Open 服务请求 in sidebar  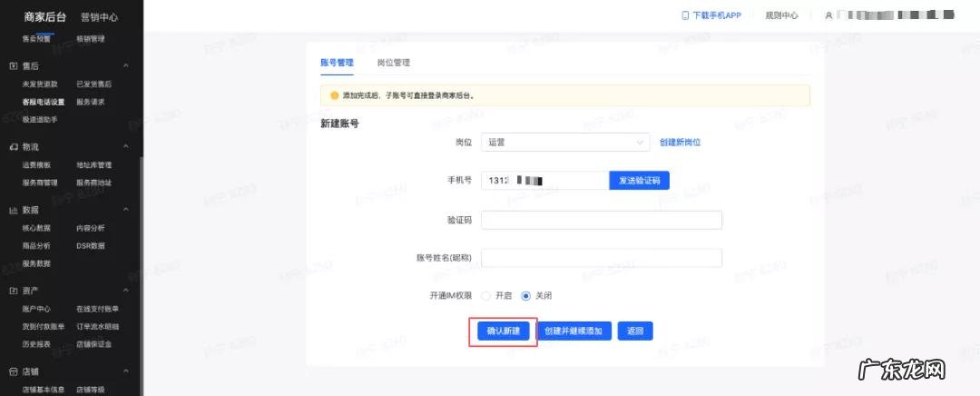(x=91, y=102)
